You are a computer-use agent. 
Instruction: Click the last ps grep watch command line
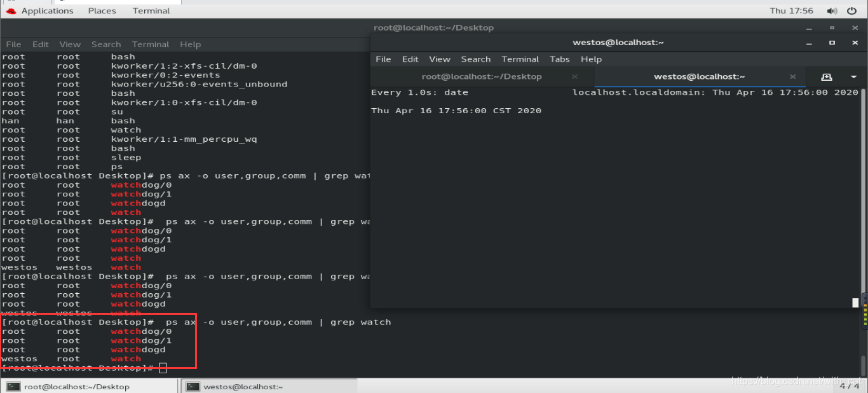coord(196,322)
